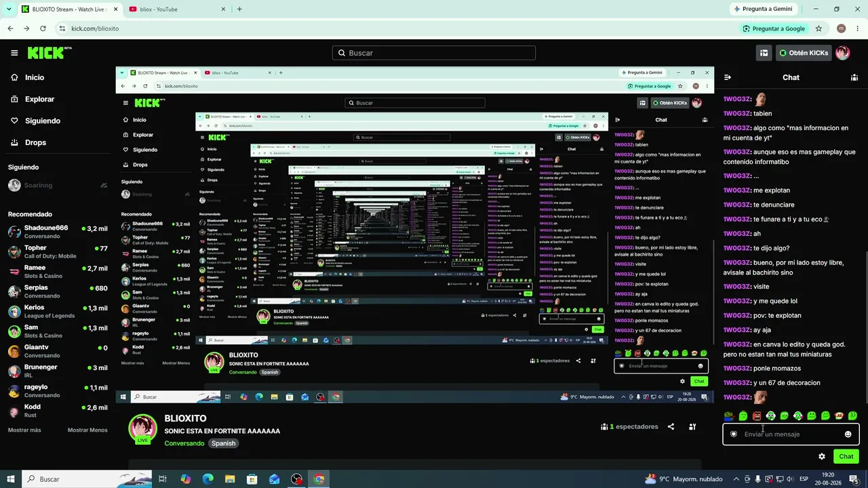This screenshot has width=868, height=488.
Task: Click the Obtén KICKs button
Action: click(x=803, y=53)
